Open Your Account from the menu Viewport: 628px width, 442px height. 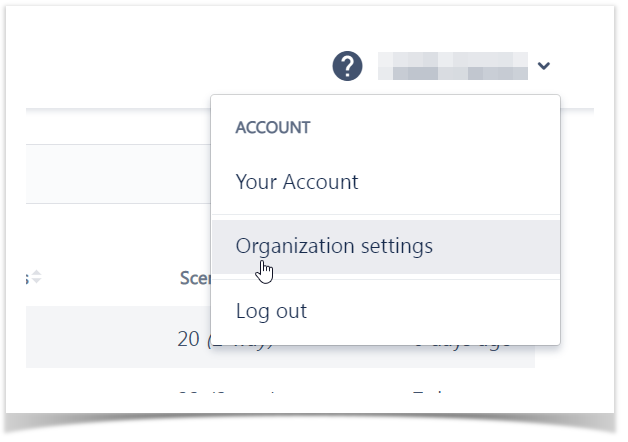[296, 182]
